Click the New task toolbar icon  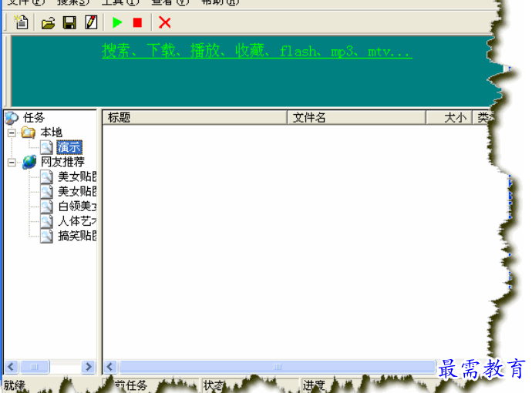[x=22, y=22]
